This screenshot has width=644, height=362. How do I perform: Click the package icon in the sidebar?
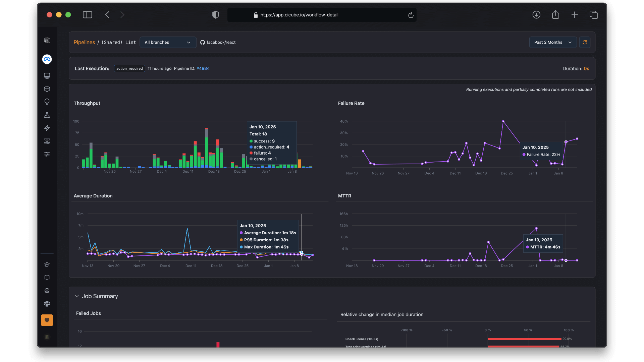[x=47, y=89]
